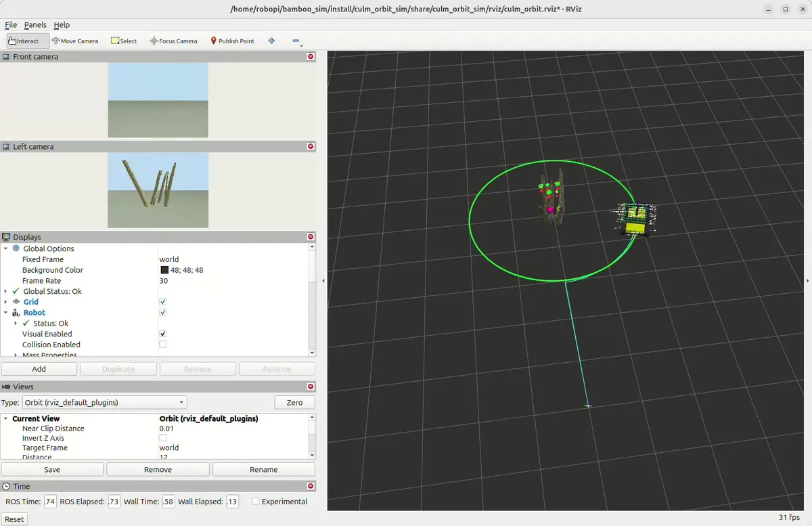Click the ROS Time field
The image size is (812, 526).
(50, 502)
